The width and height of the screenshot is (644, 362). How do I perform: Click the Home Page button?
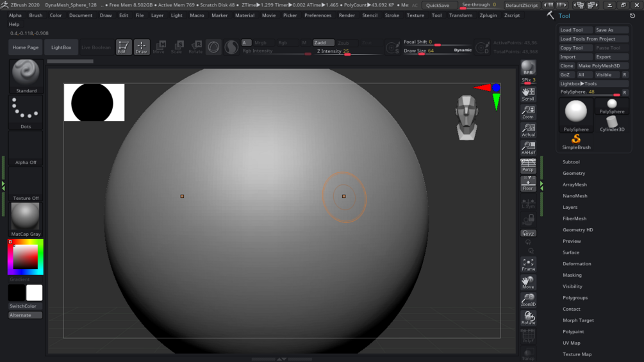coord(26,47)
